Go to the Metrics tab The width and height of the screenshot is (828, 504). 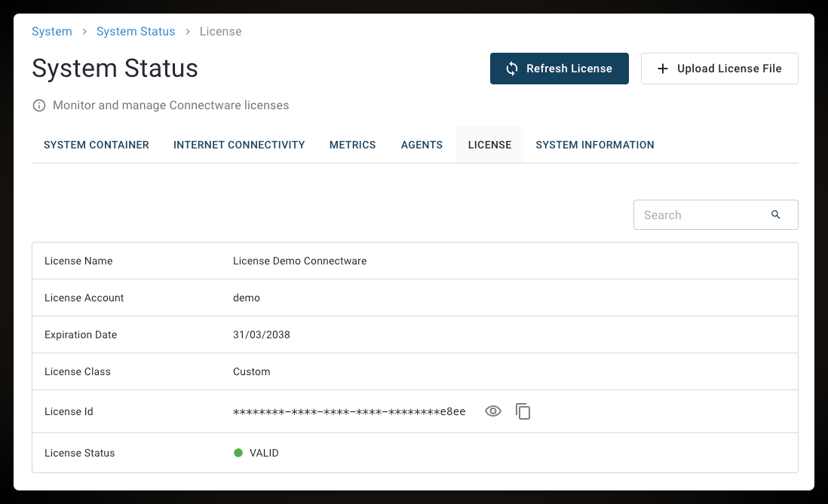click(352, 145)
